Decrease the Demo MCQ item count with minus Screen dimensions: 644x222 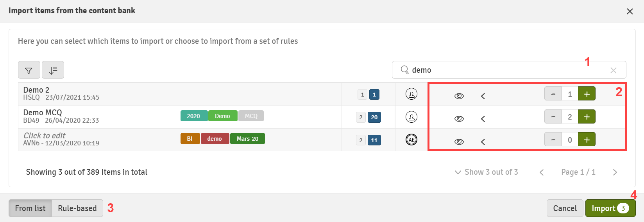click(x=553, y=116)
